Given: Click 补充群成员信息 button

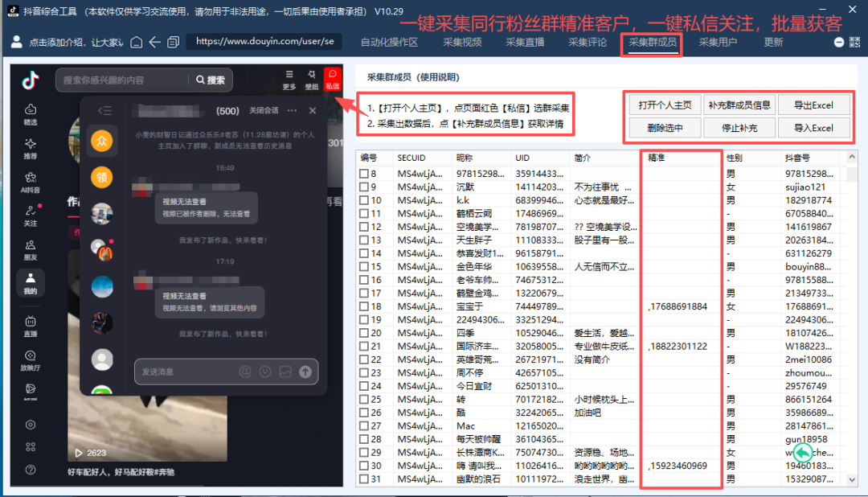Looking at the screenshot, I should pos(739,105).
